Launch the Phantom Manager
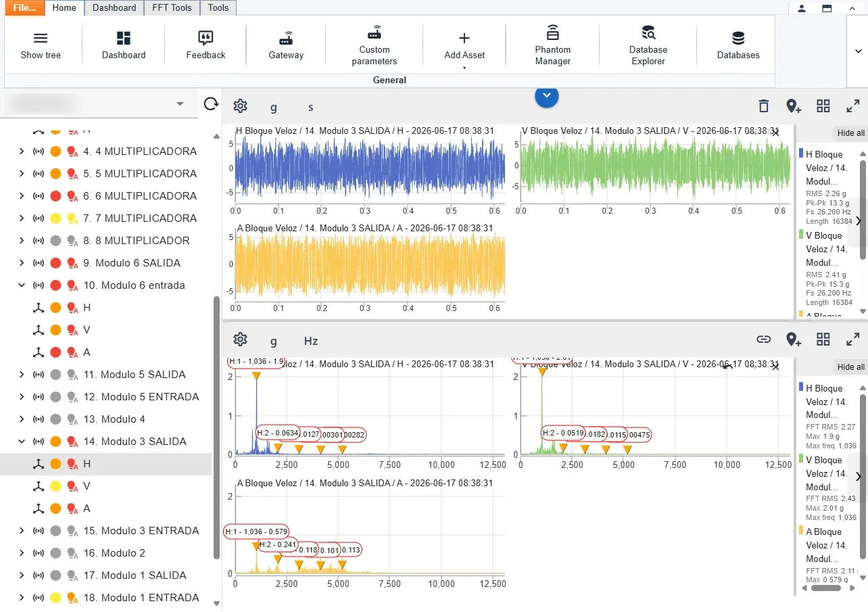 [x=552, y=45]
